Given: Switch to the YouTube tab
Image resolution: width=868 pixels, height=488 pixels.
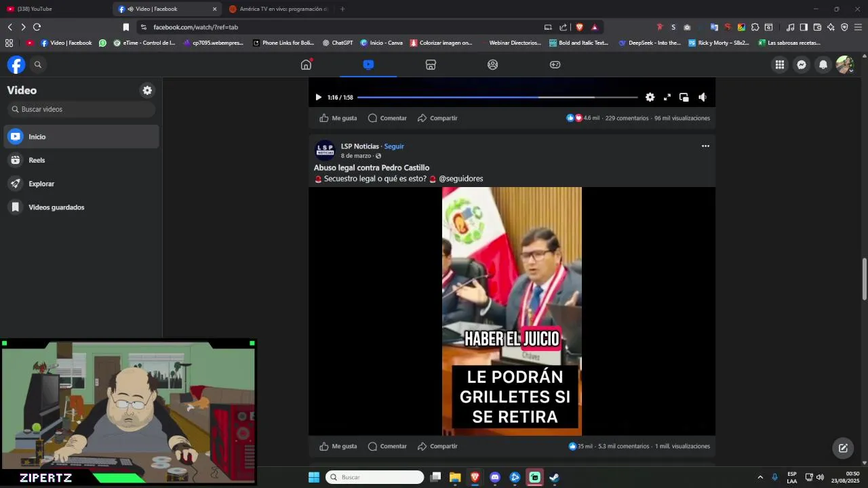Looking at the screenshot, I should 54,9.
